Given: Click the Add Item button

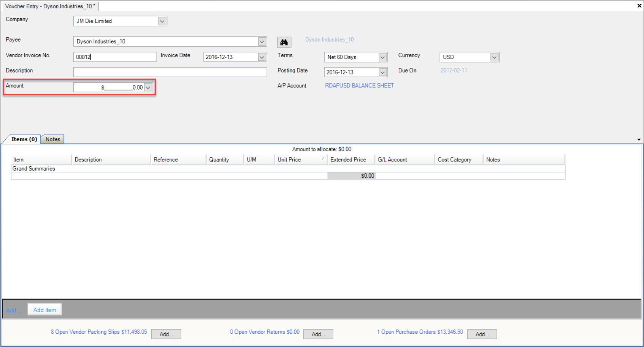Looking at the screenshot, I should 44,310.
